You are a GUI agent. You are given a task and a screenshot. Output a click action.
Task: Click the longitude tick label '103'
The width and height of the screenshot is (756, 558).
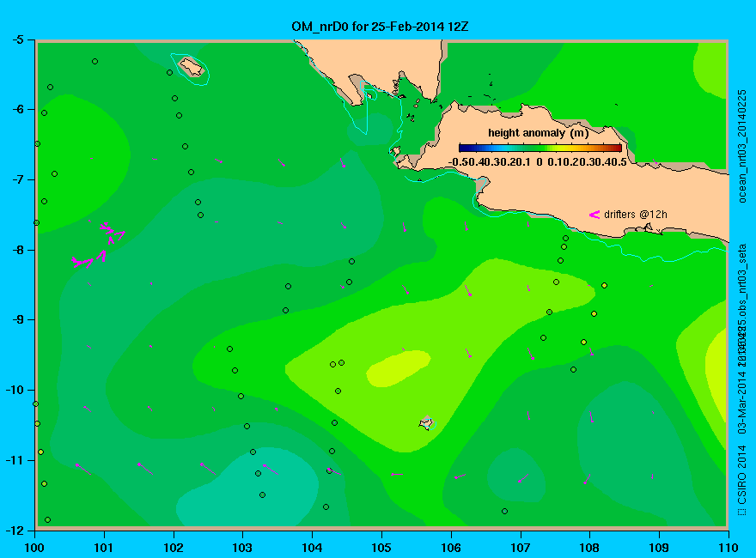coord(242,548)
